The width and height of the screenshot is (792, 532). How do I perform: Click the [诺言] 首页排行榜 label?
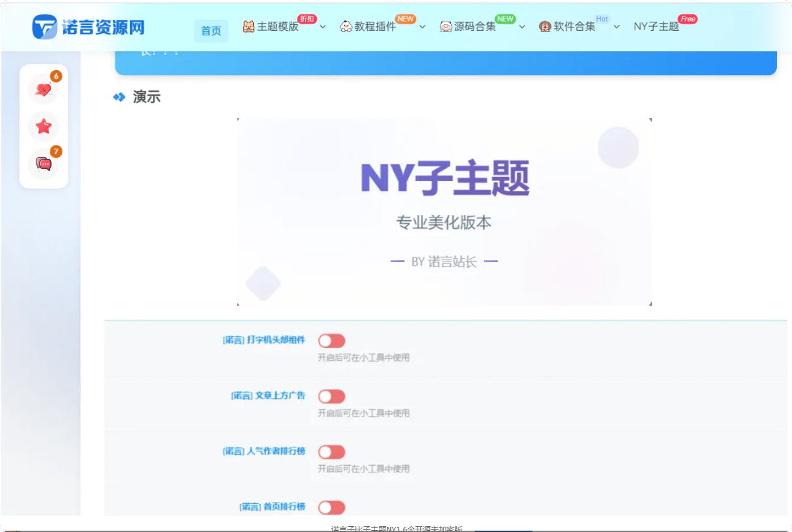[x=273, y=507]
